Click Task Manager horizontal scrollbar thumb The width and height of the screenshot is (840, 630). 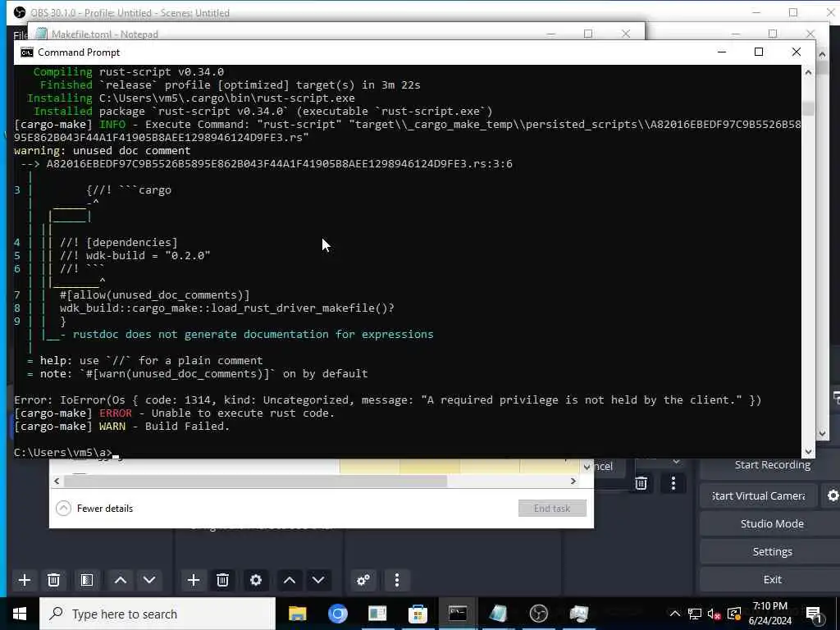click(x=255, y=481)
